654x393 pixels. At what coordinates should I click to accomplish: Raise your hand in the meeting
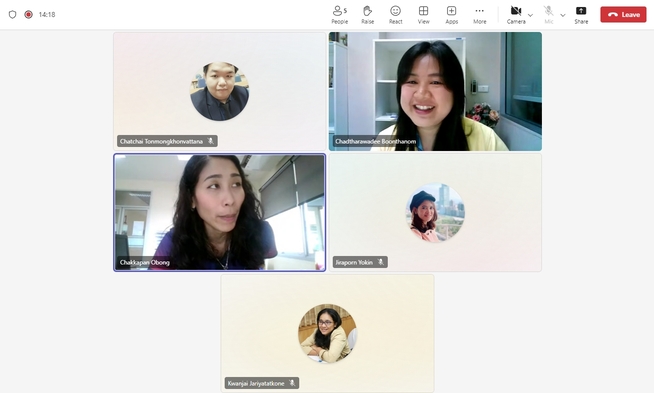[x=367, y=15]
